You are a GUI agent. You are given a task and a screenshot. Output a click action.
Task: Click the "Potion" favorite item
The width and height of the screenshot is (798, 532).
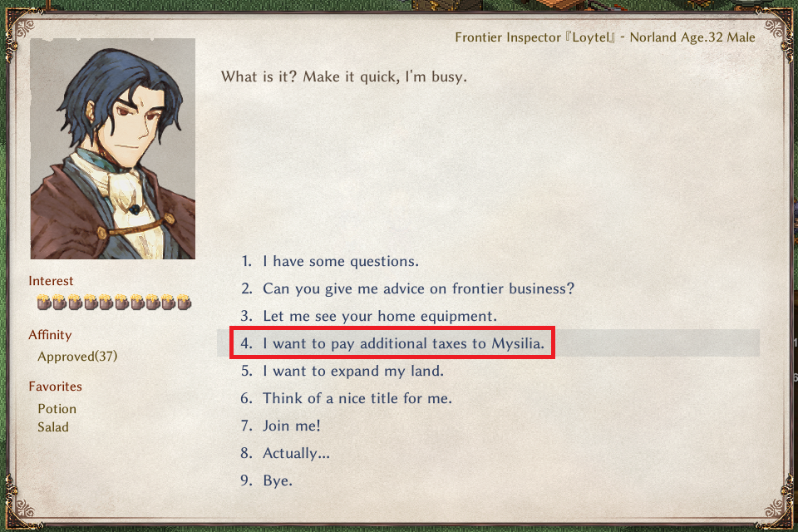point(57,409)
